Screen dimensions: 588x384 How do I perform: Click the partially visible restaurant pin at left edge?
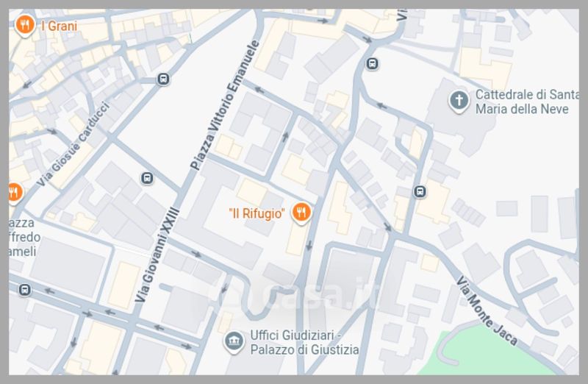pos(14,193)
